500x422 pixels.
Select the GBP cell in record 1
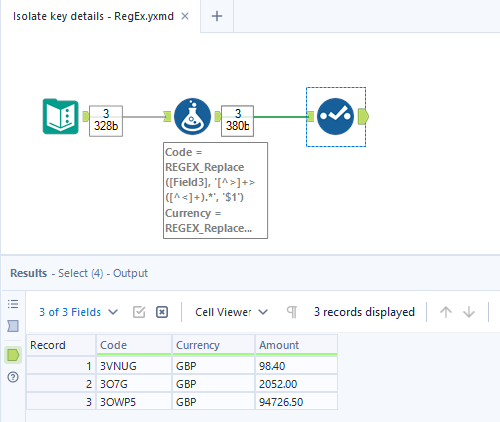pos(213,366)
